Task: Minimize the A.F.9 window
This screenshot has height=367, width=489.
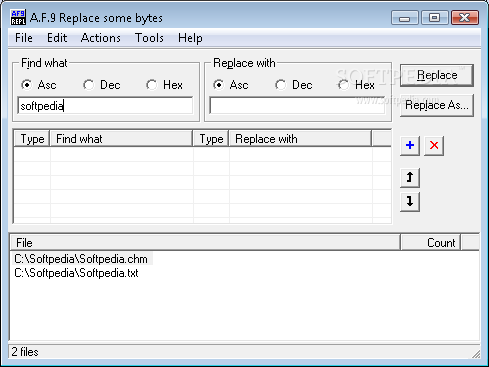Action: coord(405,18)
